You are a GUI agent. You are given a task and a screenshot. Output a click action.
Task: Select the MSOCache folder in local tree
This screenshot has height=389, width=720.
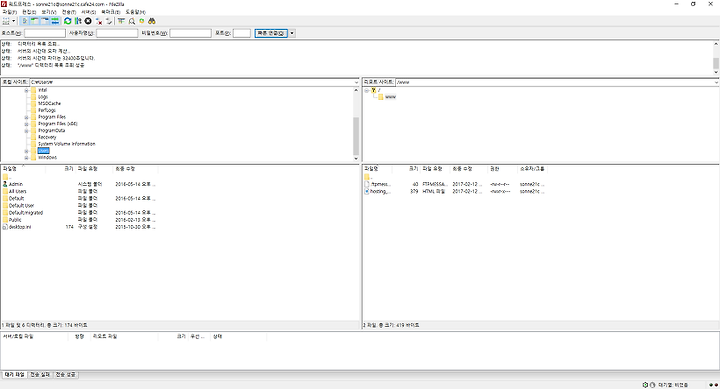(x=49, y=104)
